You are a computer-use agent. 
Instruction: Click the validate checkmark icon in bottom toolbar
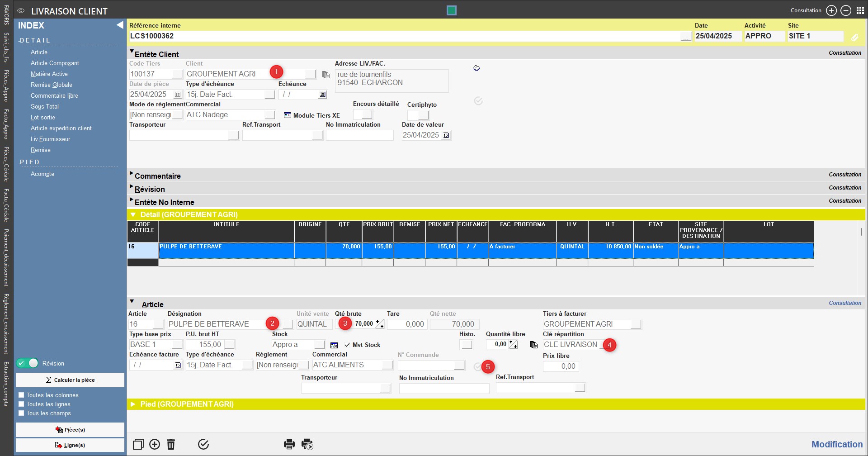[203, 444]
